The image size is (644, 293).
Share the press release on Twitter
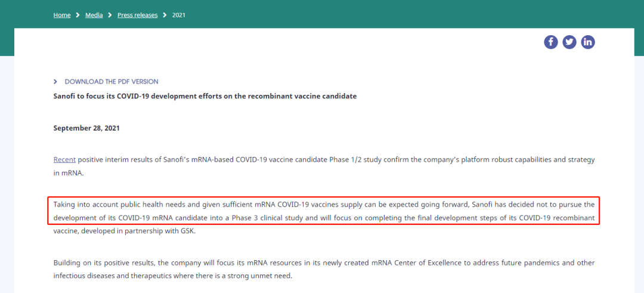(569, 42)
